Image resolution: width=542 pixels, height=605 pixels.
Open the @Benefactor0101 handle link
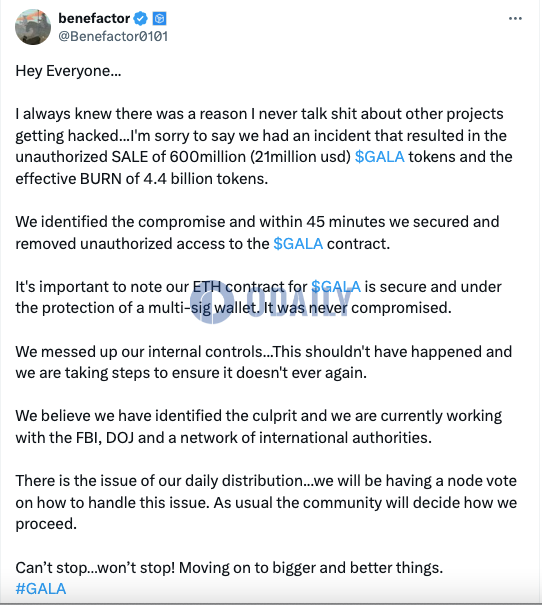113,36
